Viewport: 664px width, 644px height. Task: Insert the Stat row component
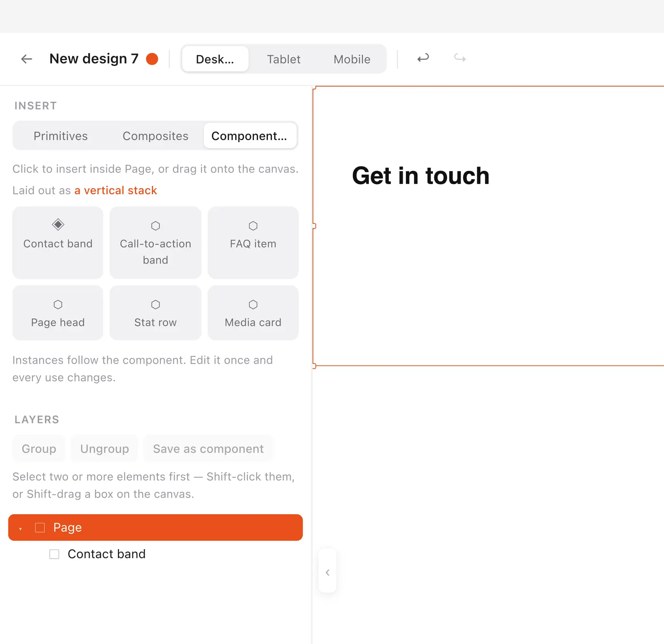tap(156, 313)
